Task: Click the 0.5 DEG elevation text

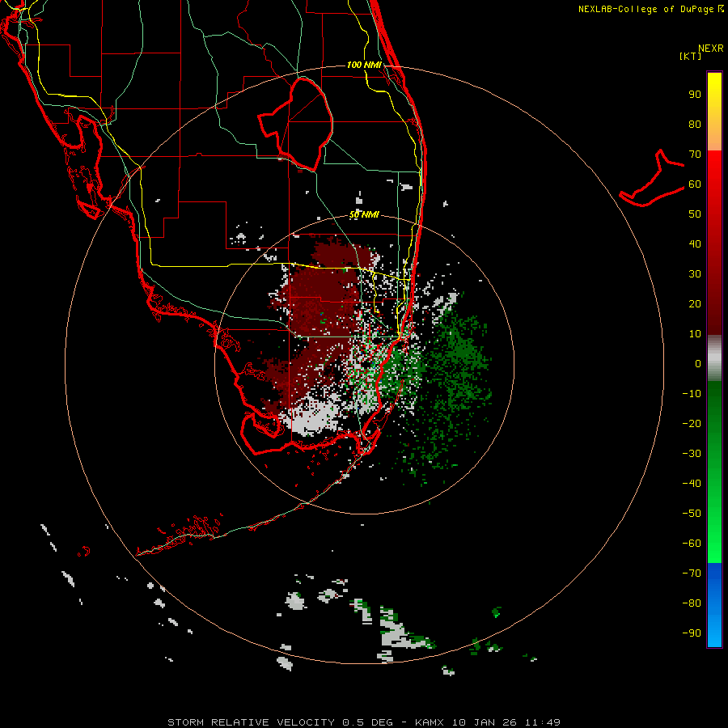Action: click(x=367, y=722)
